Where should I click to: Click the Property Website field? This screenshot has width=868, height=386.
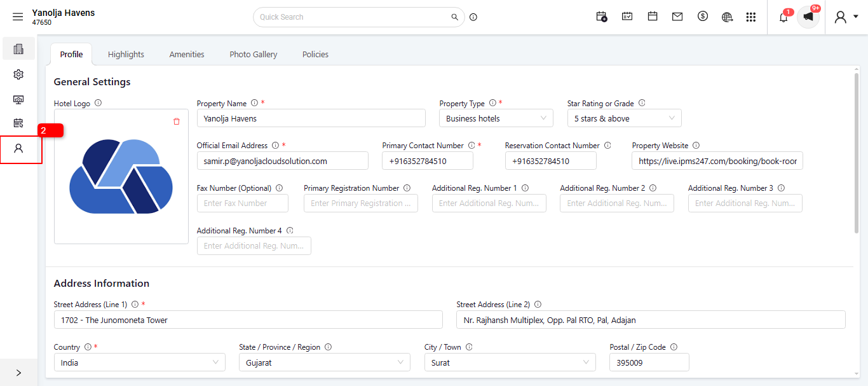[718, 161]
